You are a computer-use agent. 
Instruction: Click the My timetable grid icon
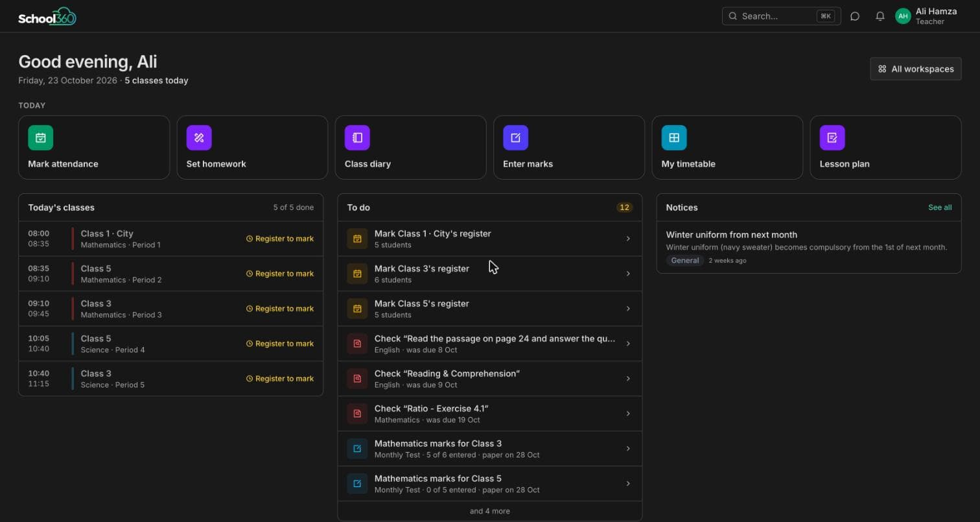click(x=674, y=137)
